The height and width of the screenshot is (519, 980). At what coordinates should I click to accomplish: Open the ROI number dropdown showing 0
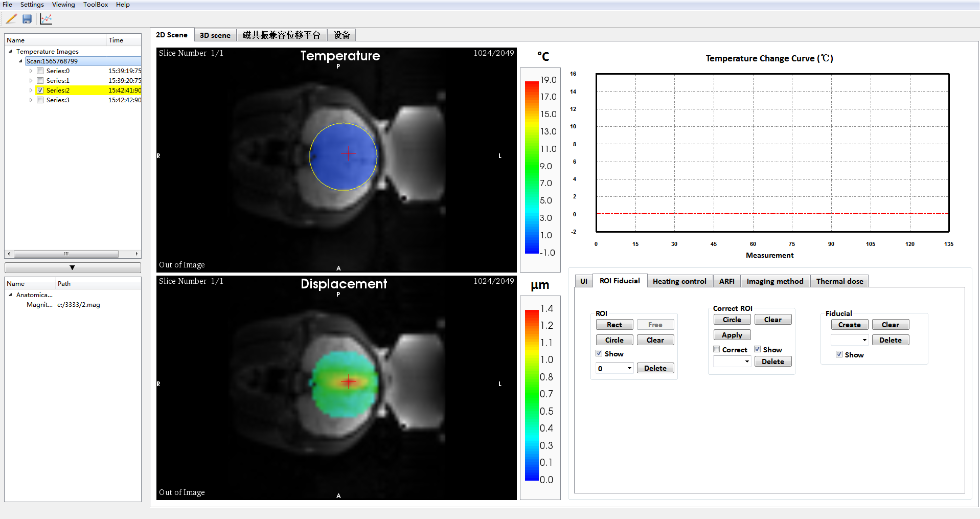point(629,368)
